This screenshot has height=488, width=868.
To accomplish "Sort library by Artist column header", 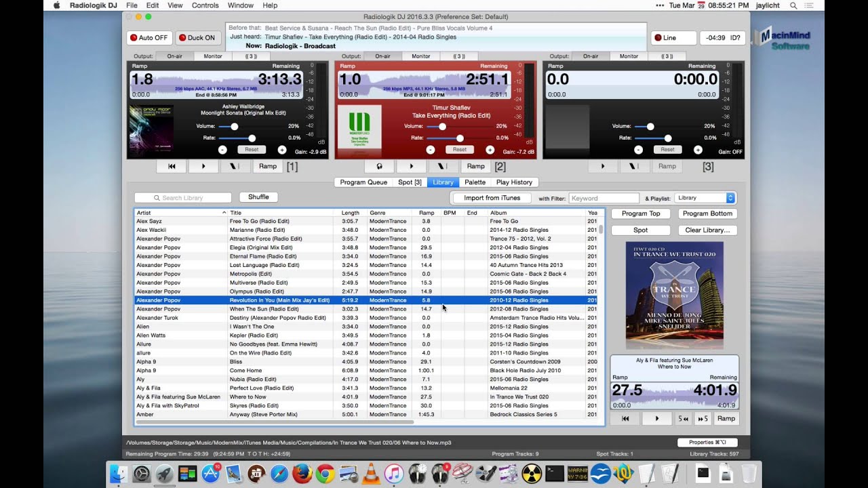I will point(181,213).
